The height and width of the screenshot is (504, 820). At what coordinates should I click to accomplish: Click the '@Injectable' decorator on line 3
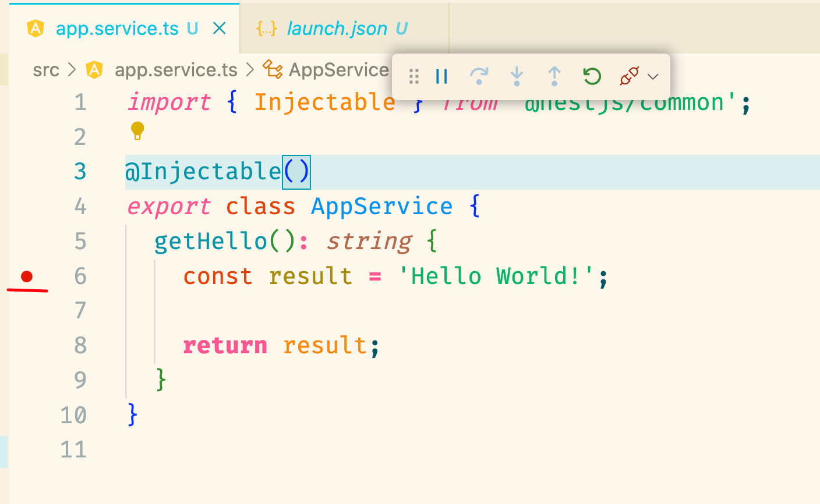[x=203, y=172]
